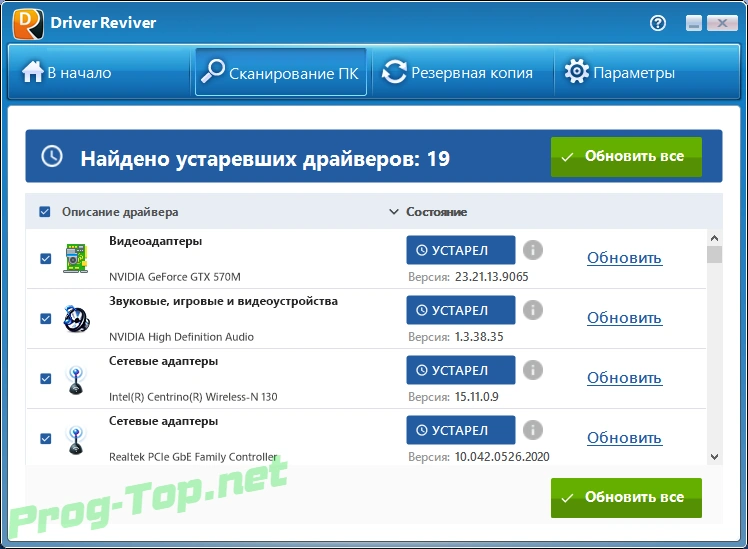Minimize the Driver Reviver window
748x549 pixels.
[694, 23]
